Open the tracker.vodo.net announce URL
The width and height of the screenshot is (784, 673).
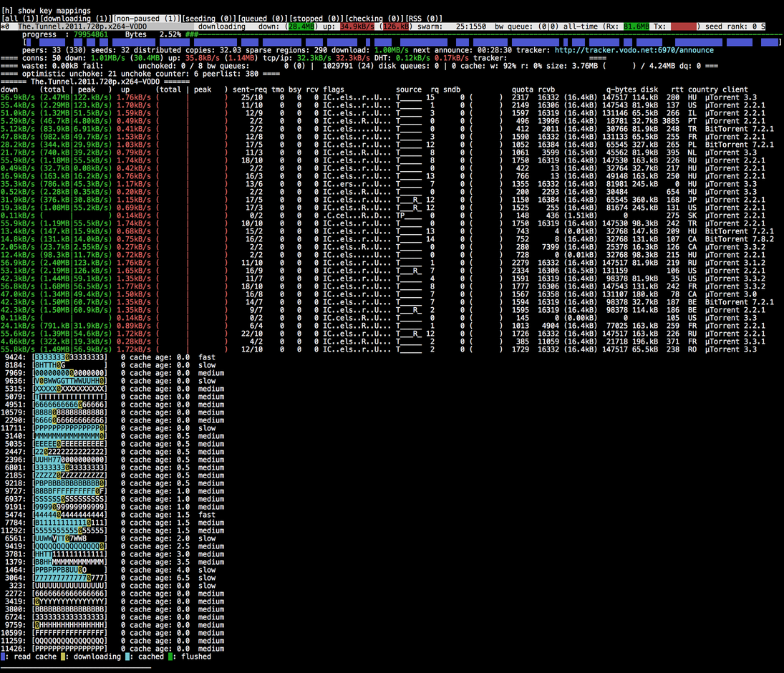click(x=634, y=50)
